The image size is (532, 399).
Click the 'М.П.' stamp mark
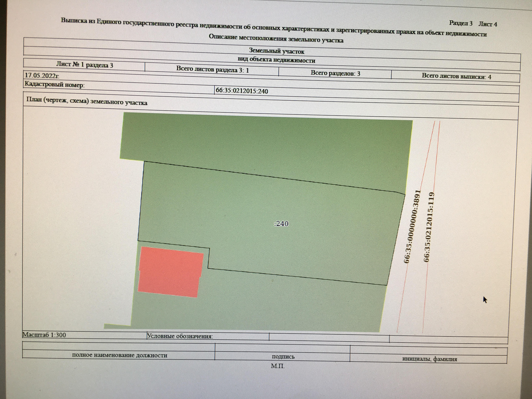click(278, 366)
